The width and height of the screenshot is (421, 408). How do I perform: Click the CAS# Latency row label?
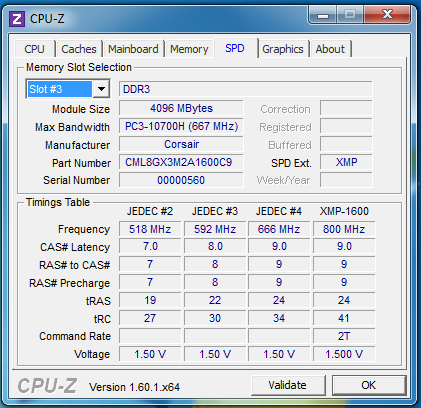coord(75,247)
